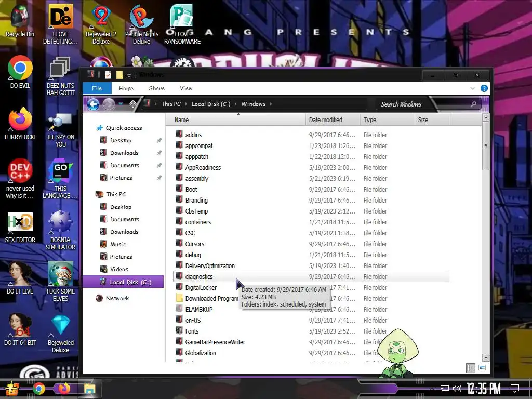Select Quick access in navigation pane
This screenshot has width=532, height=399.
tap(124, 128)
